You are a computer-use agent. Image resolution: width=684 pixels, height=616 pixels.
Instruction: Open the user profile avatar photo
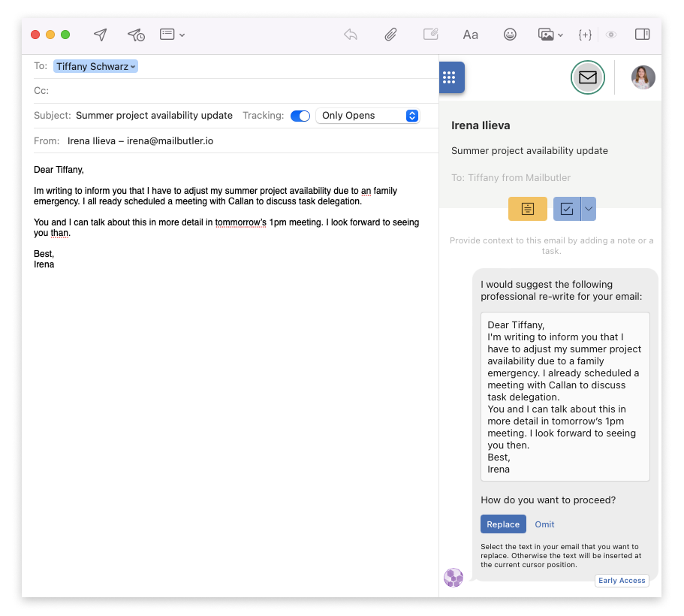(643, 77)
